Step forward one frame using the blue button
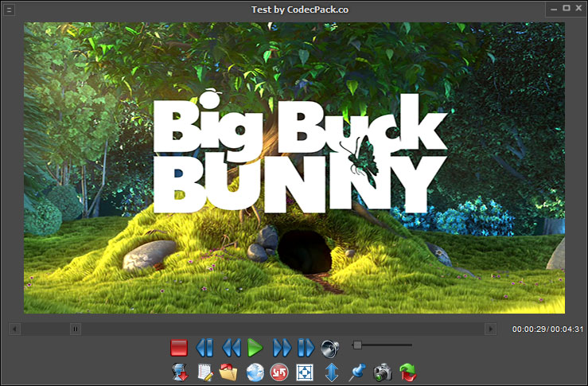Viewport: 588px width, 386px height. point(306,348)
